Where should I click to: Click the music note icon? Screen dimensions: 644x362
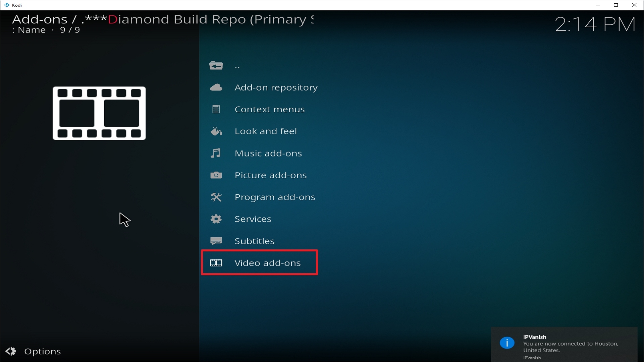216,153
